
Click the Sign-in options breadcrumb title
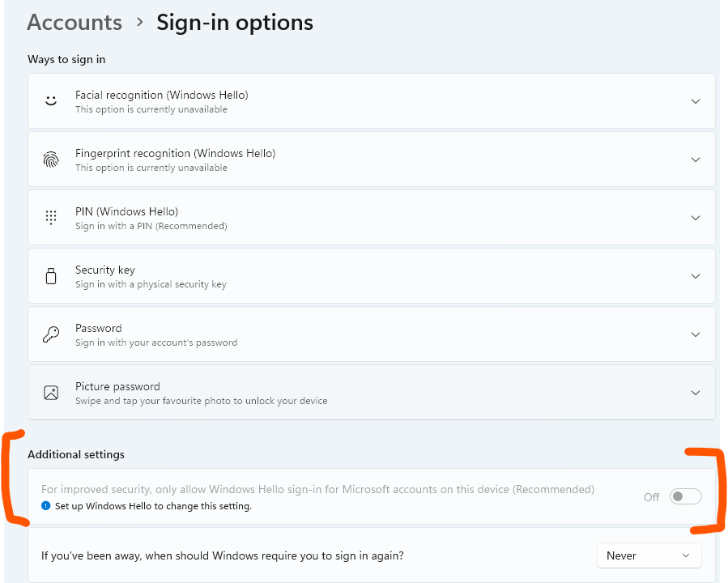click(235, 23)
